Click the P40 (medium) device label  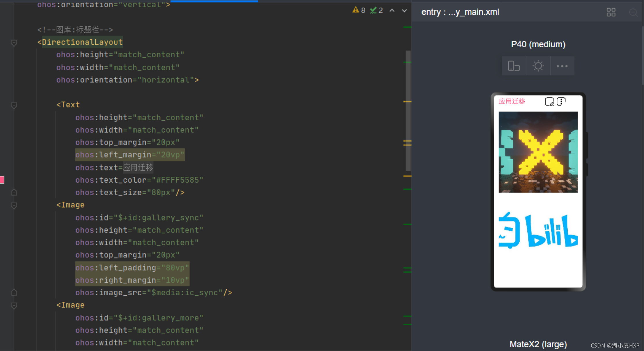538,44
